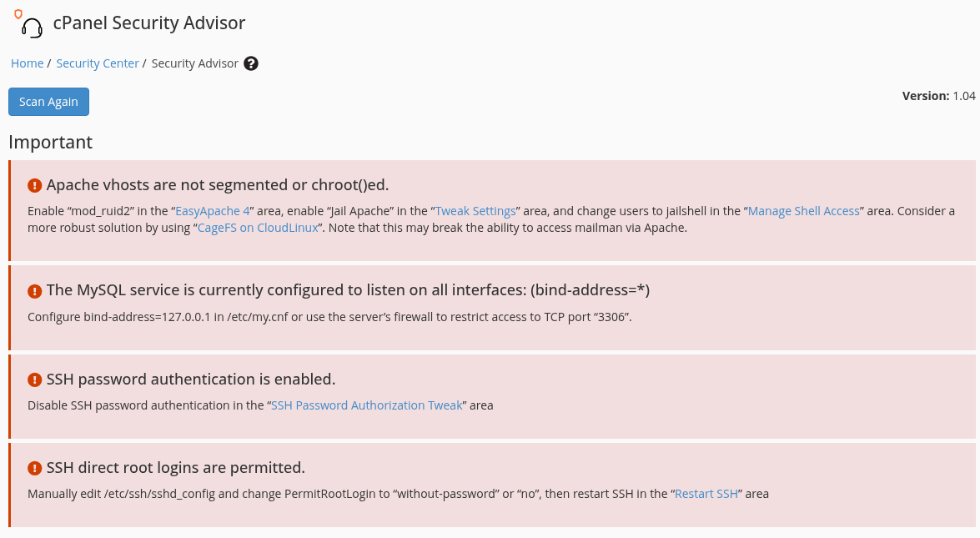This screenshot has height=538, width=980.
Task: Click the SSH root logins alert icon
Action: [34, 468]
